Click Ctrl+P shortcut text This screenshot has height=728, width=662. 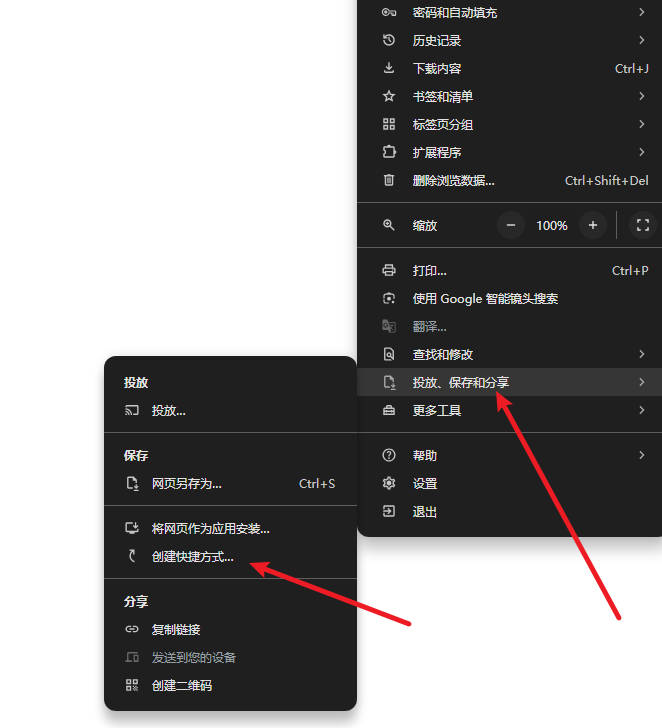click(x=630, y=271)
